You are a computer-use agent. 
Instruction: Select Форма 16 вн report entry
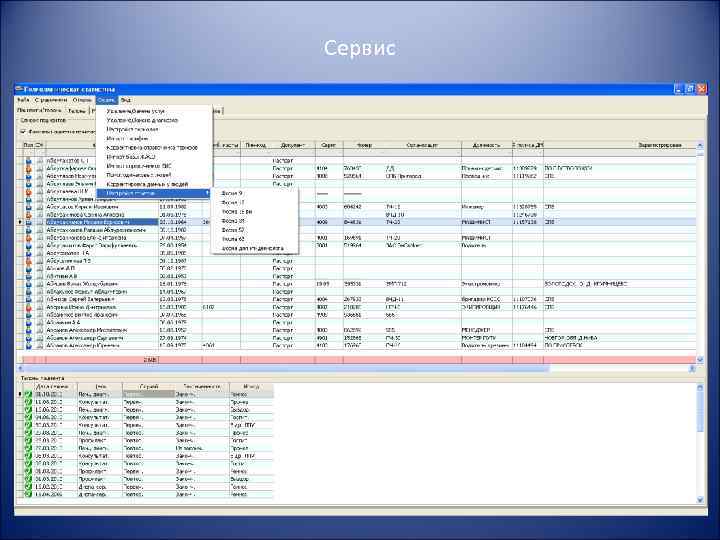coord(236,212)
